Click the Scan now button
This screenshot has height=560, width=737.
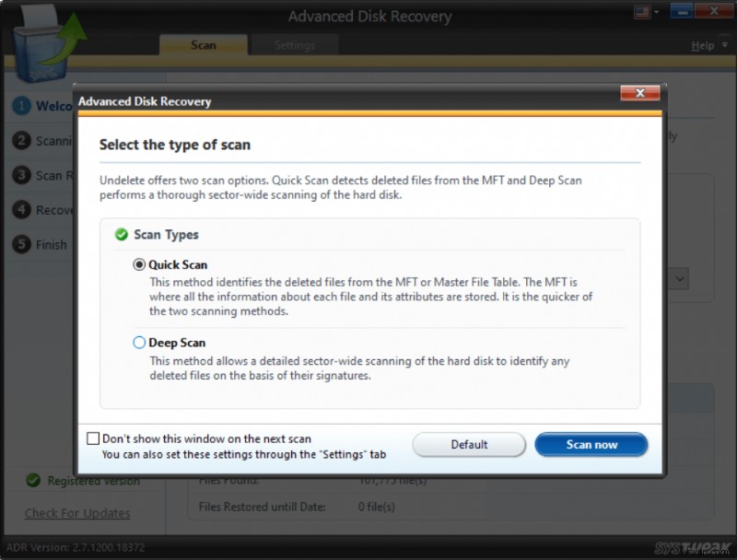pos(591,445)
